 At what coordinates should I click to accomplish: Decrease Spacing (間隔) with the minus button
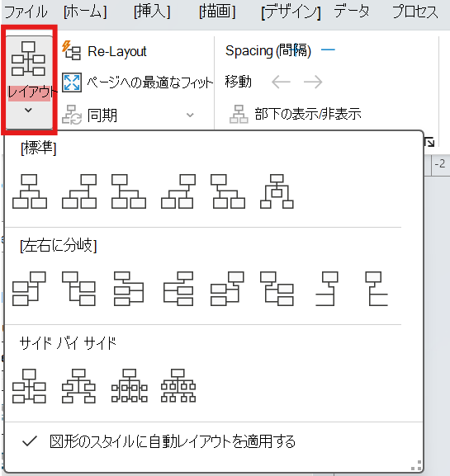(328, 50)
